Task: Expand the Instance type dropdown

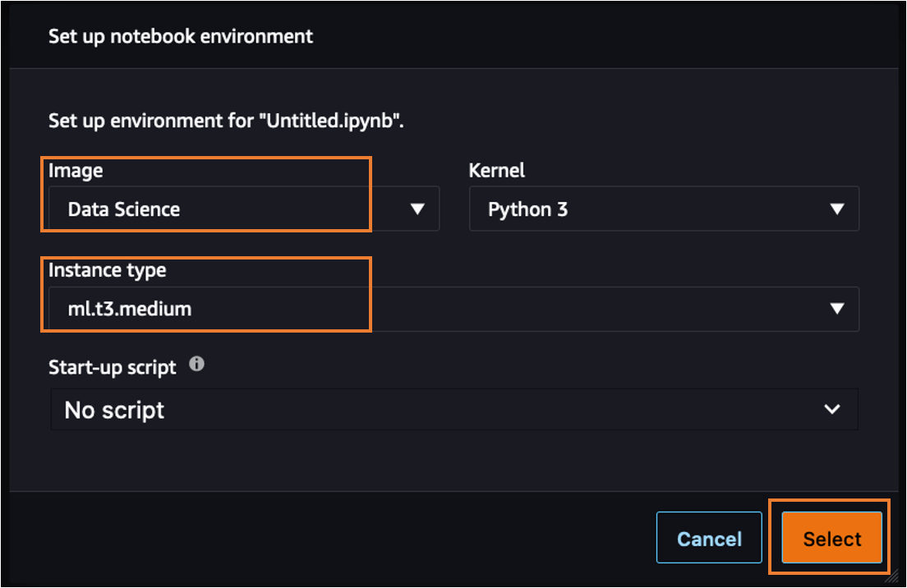Action: 837,309
